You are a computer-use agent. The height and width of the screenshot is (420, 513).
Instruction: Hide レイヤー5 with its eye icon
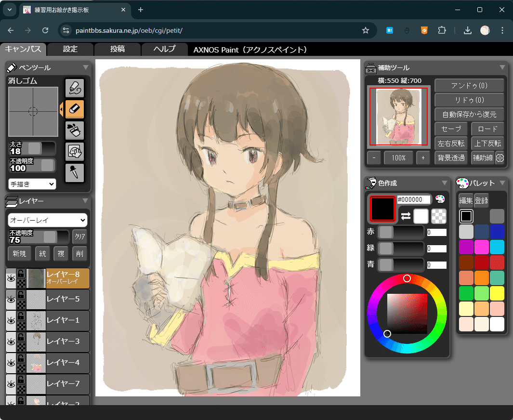pos(11,300)
